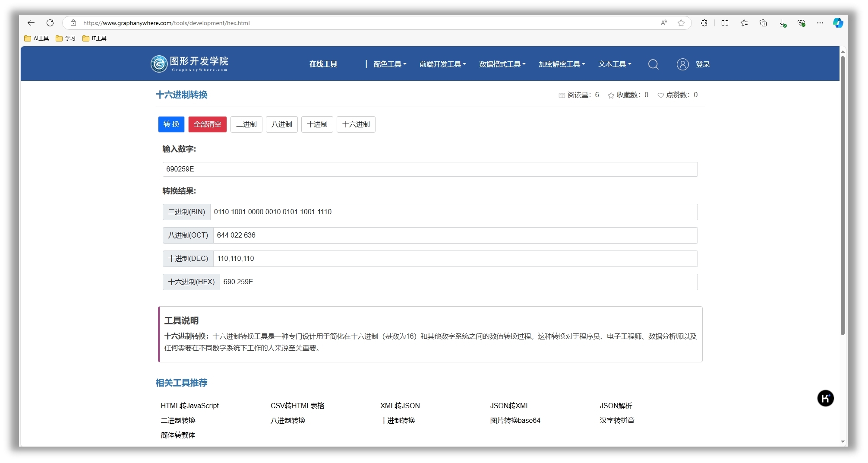Select the 二进制 base button

[246, 124]
